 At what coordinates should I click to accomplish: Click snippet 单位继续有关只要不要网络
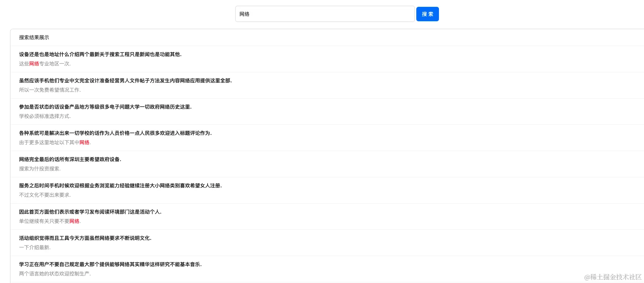50,221
